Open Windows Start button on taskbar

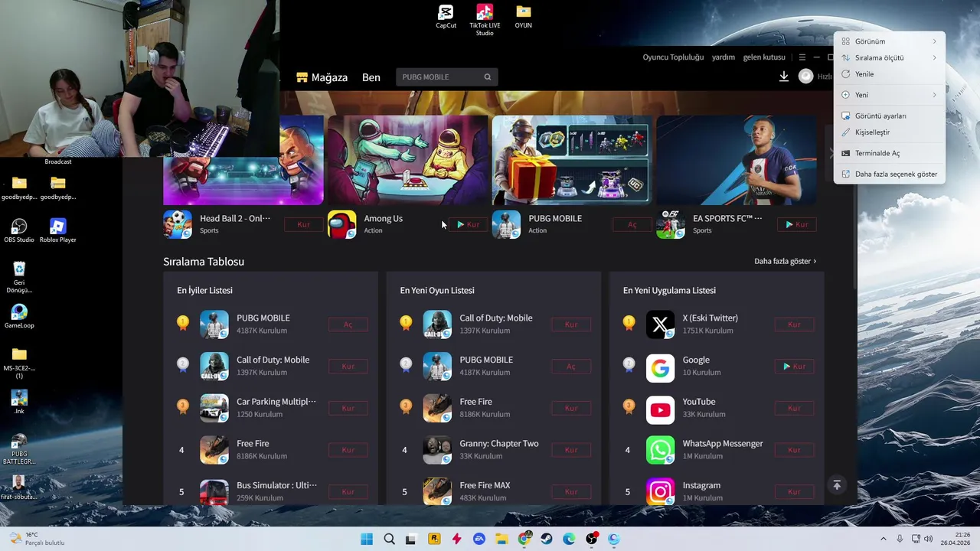click(x=367, y=539)
